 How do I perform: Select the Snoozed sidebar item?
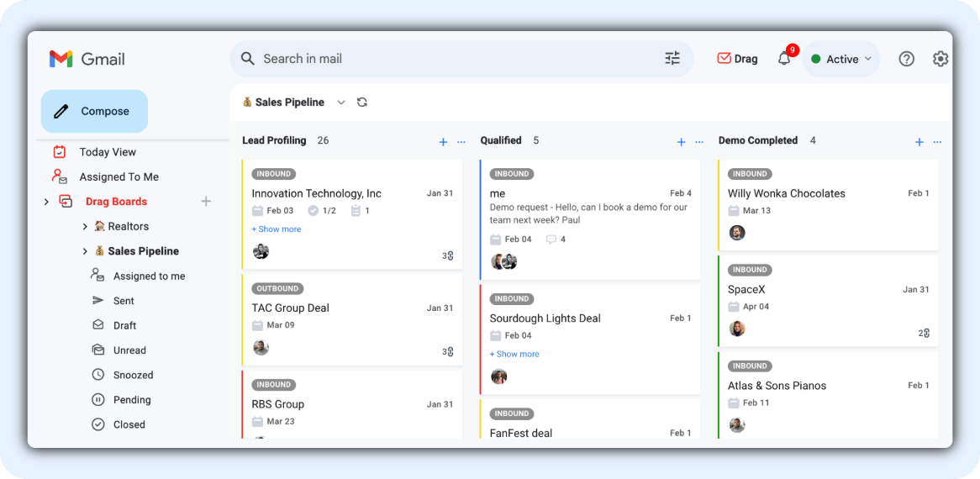coord(133,375)
